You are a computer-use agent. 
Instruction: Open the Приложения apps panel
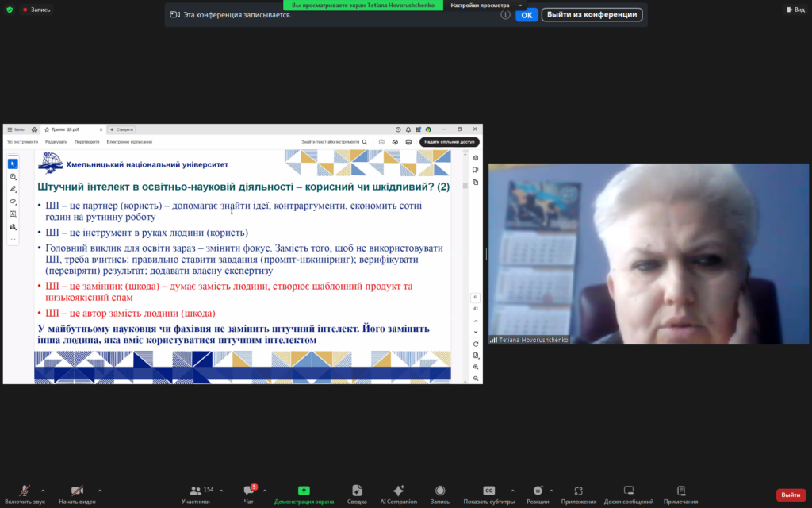coord(578,492)
